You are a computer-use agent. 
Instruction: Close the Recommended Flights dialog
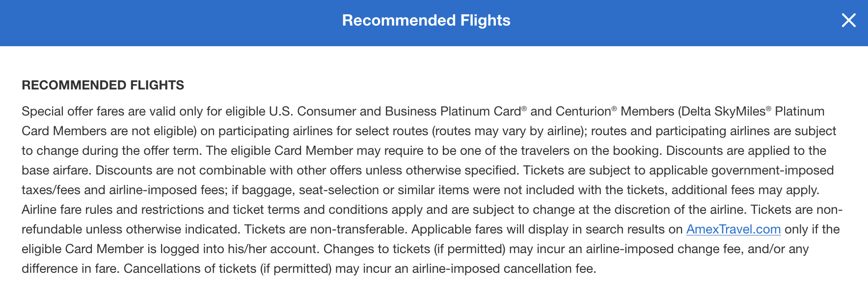848,20
